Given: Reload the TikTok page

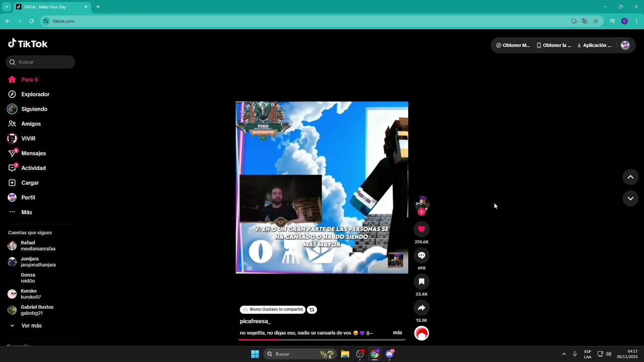Looking at the screenshot, I should tap(31, 21).
